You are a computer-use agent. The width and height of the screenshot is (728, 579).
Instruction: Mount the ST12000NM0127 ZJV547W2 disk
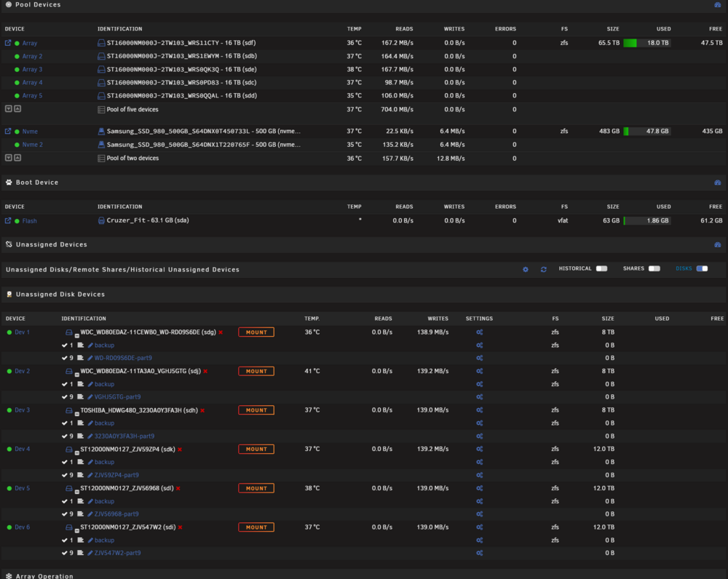point(256,527)
